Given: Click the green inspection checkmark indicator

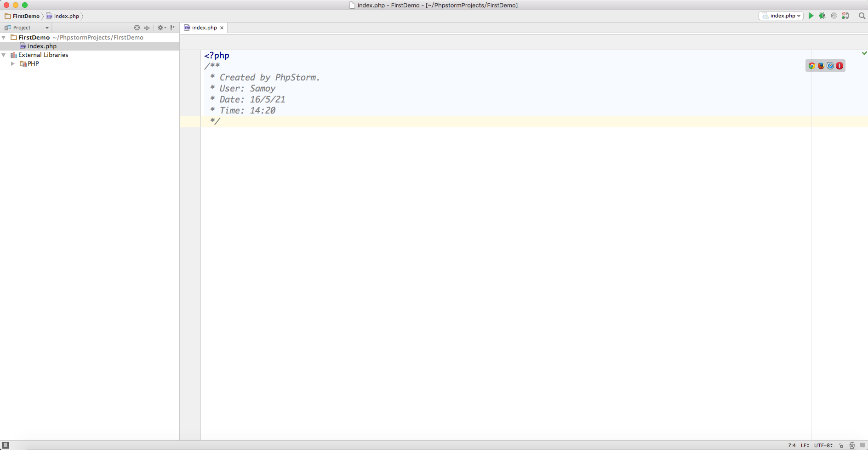Looking at the screenshot, I should [864, 53].
